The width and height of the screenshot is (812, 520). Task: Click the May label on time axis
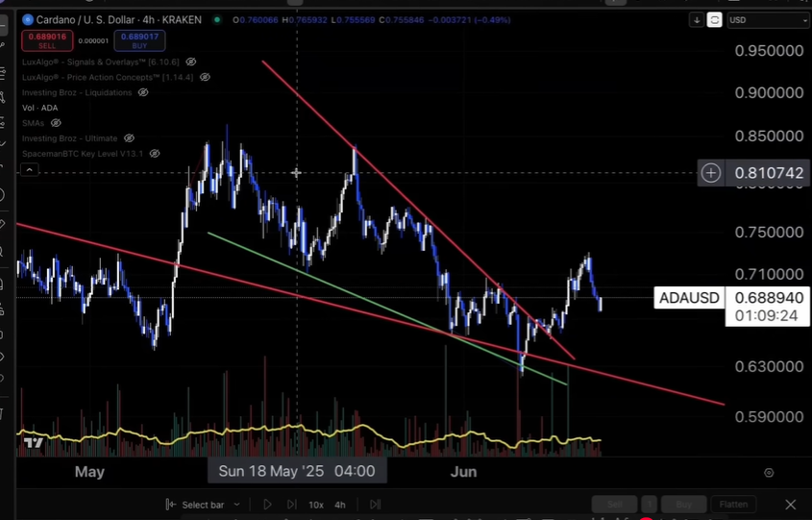tap(89, 472)
